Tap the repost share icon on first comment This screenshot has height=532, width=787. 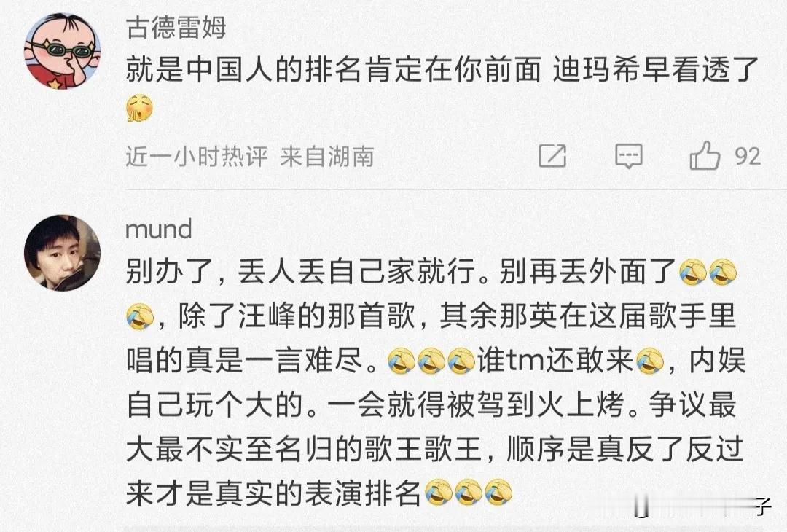tap(552, 155)
